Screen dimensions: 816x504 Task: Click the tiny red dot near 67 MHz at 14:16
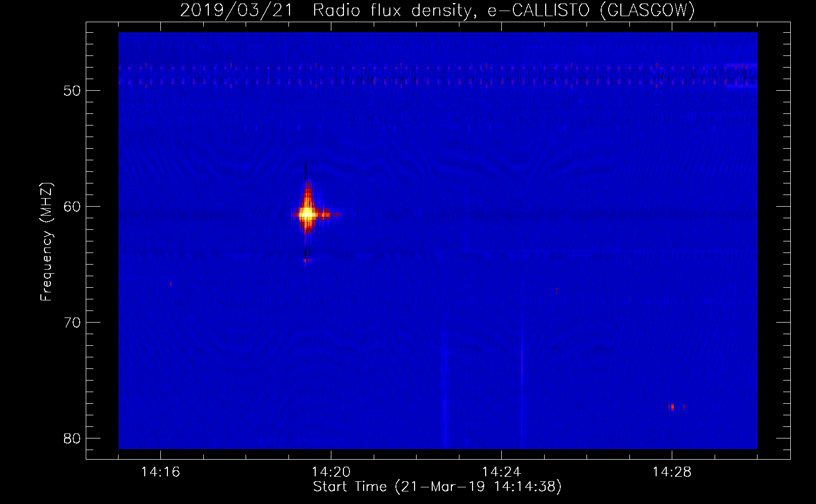(170, 284)
